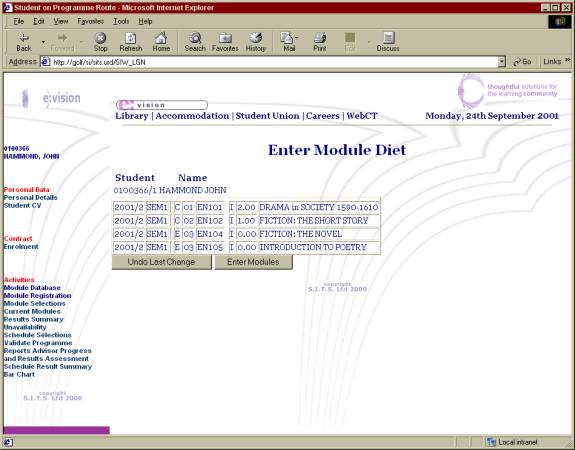Open the Tools menu
This screenshot has height=450, width=575.
pos(121,21)
